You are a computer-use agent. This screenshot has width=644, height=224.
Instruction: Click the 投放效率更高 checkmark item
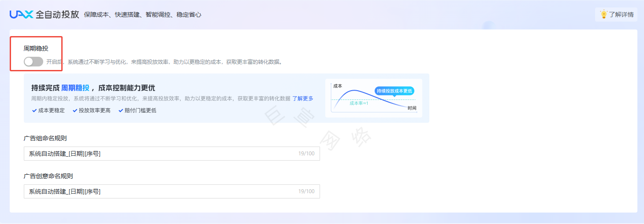(92, 110)
